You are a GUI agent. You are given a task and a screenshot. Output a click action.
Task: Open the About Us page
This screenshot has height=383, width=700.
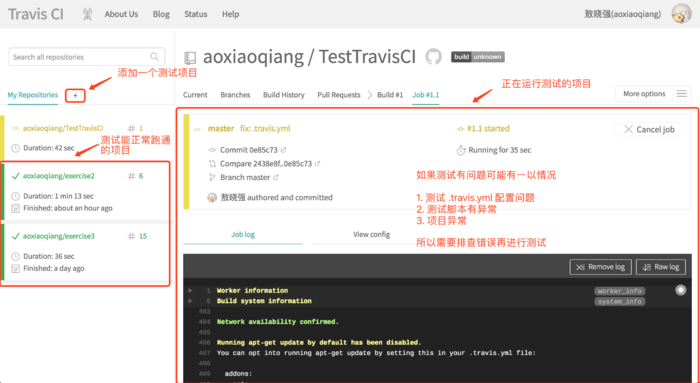tap(121, 14)
